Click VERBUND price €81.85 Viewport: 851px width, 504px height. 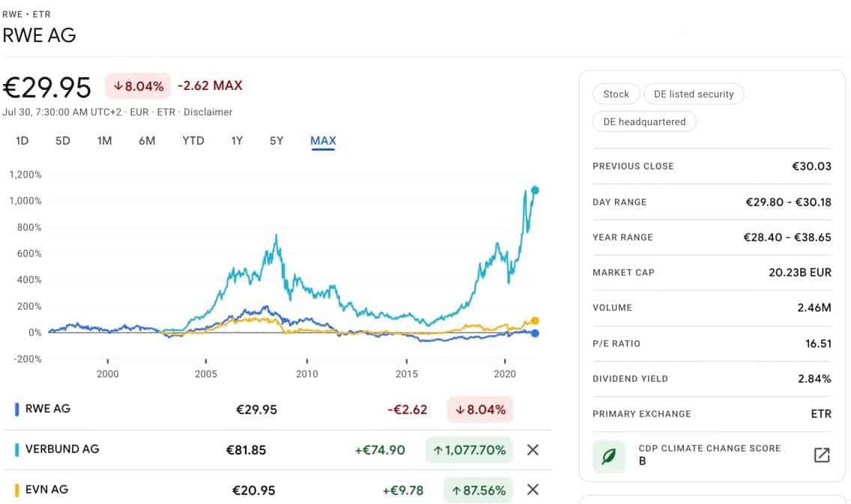246,450
